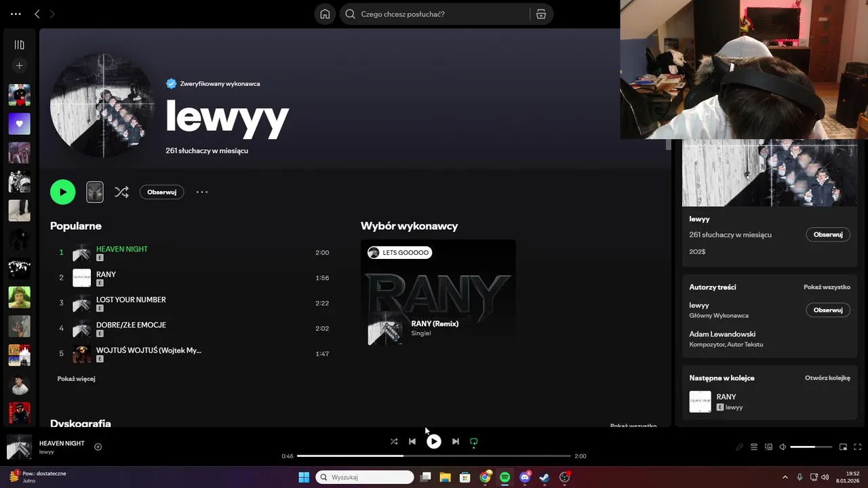868x488 pixels.
Task: Skip to the previous track
Action: (x=412, y=441)
